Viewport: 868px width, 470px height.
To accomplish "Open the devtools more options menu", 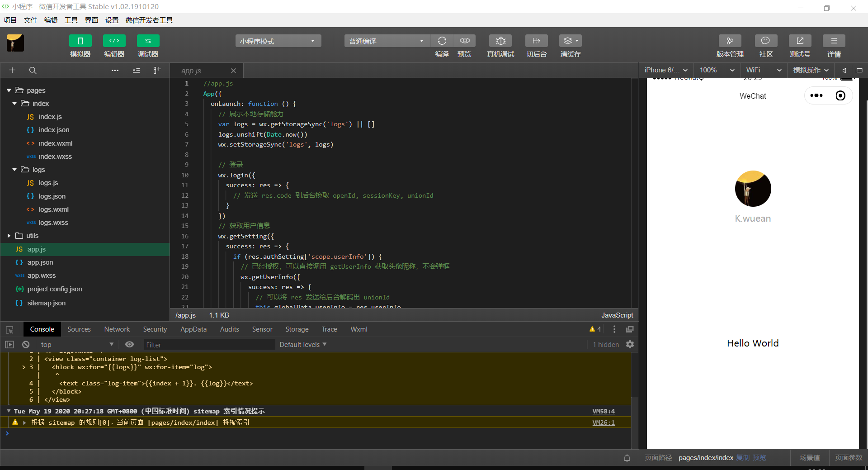I will click(x=614, y=329).
